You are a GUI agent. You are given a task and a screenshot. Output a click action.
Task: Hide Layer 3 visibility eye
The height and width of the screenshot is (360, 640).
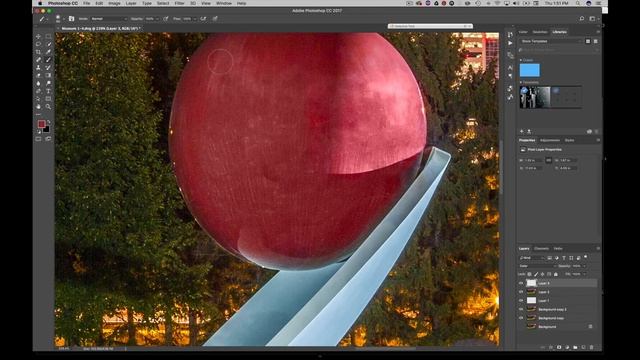521,283
